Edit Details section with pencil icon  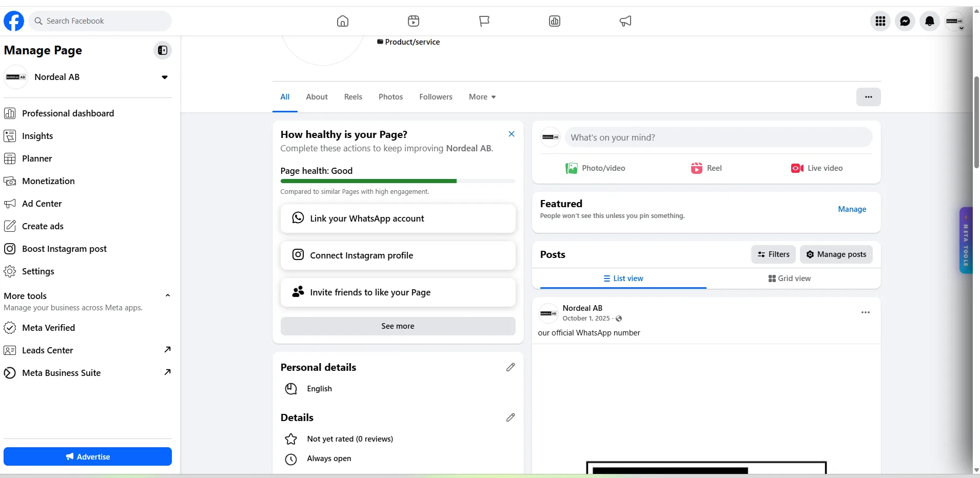click(x=511, y=417)
